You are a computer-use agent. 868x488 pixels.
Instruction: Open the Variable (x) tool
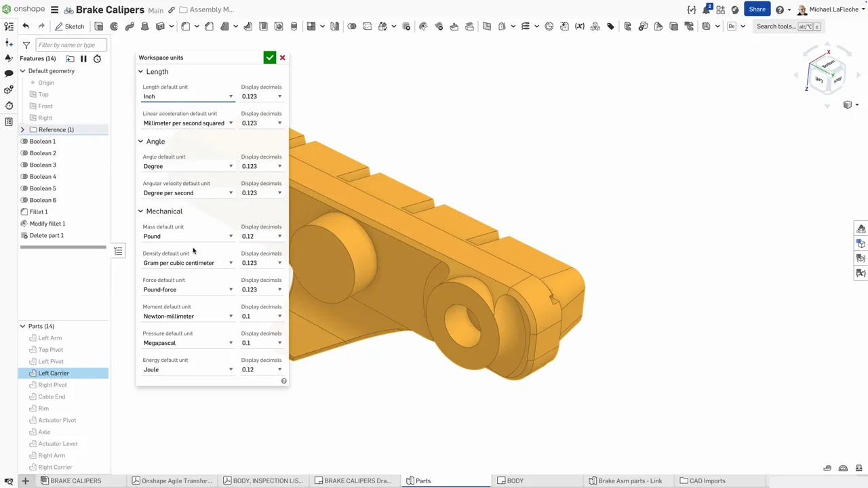(x=580, y=26)
